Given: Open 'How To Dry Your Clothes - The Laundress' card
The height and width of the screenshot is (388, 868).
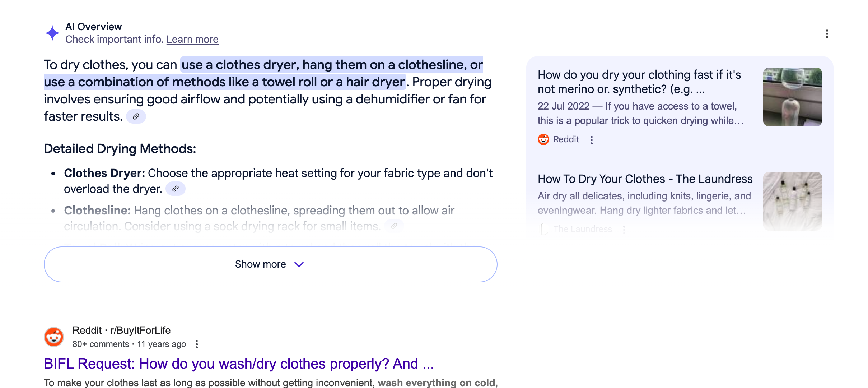Looking at the screenshot, I should pos(645,179).
